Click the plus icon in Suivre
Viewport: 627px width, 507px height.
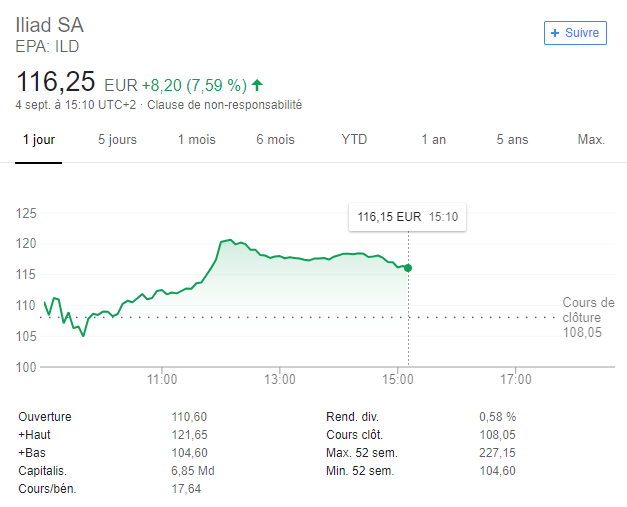coord(555,33)
